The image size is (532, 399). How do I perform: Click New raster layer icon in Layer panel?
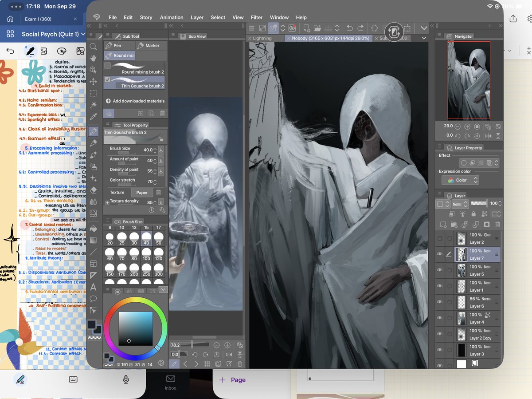(443, 225)
